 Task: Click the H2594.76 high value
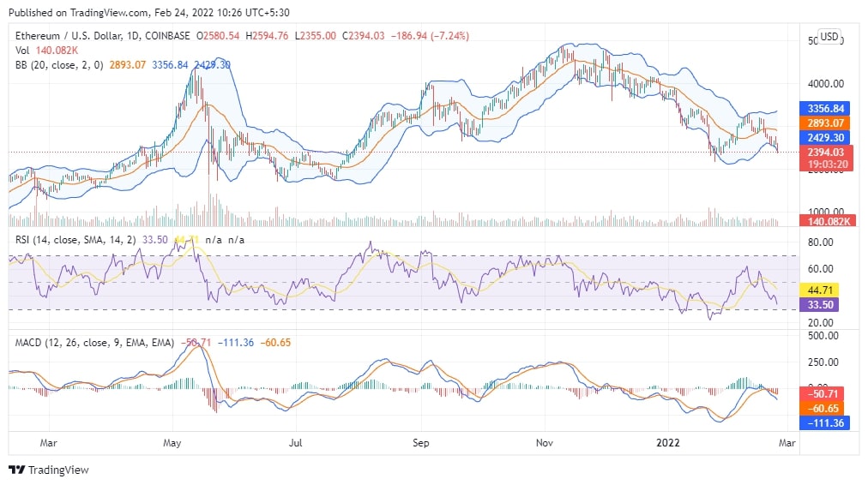coord(267,36)
